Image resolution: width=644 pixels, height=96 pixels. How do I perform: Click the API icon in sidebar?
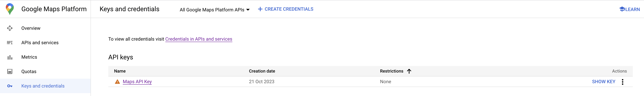click(10, 43)
